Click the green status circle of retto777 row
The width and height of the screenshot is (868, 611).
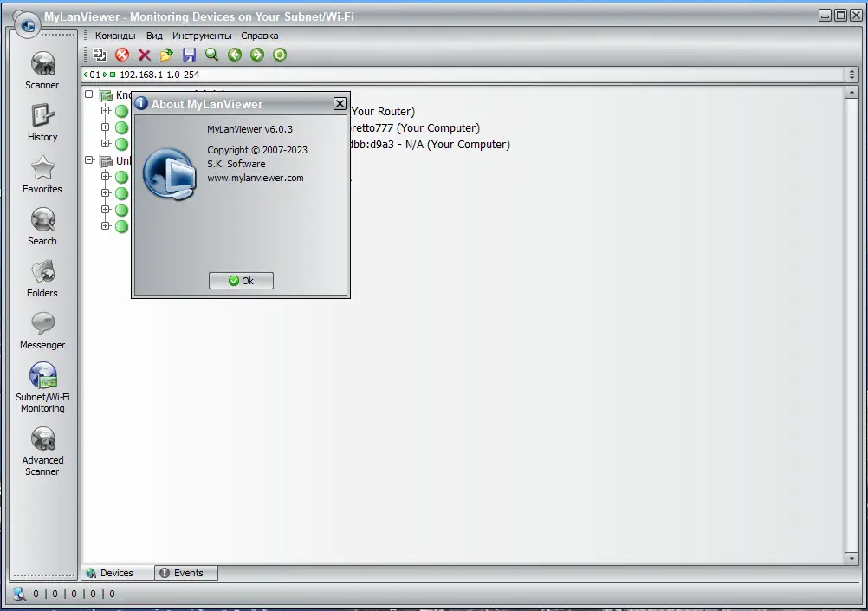pyautogui.click(x=121, y=128)
